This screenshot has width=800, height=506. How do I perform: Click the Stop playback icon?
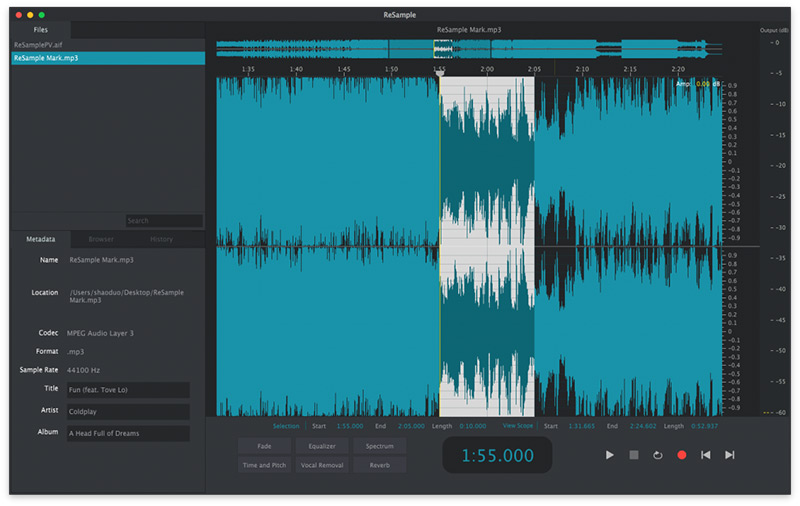click(633, 455)
